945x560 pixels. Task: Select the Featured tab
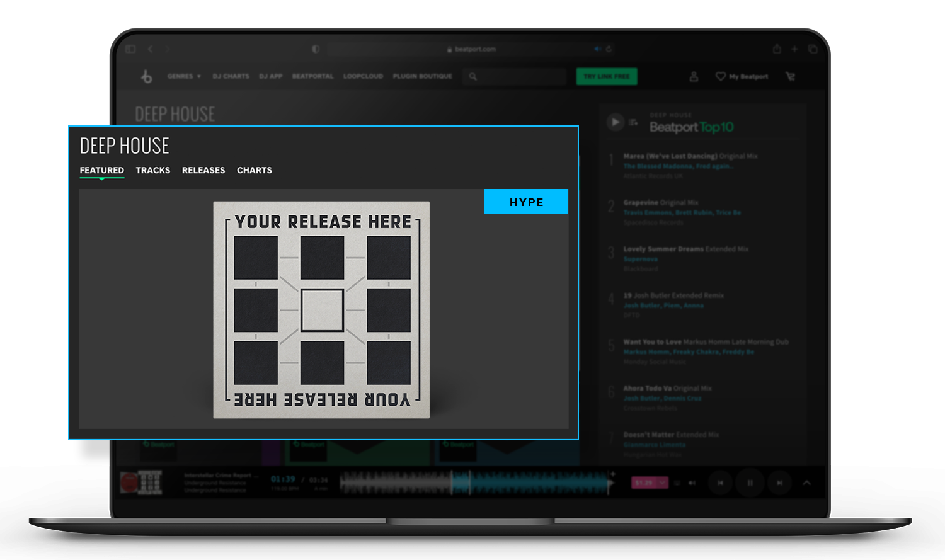click(102, 170)
